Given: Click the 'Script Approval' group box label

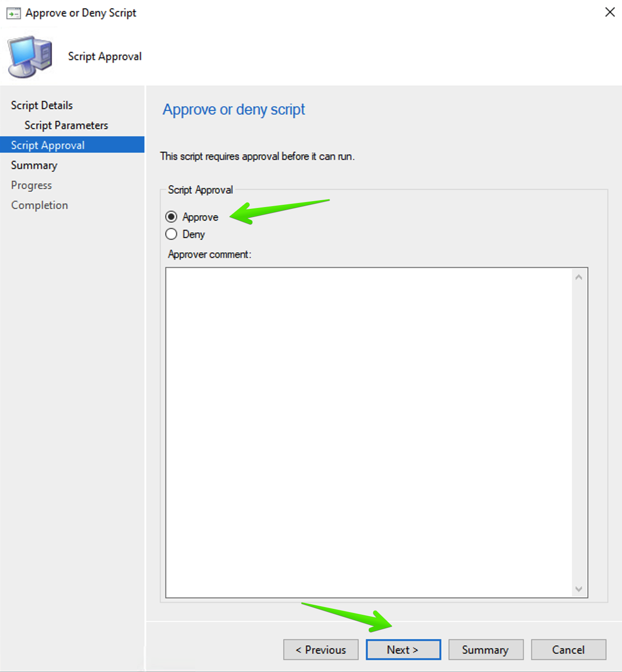Looking at the screenshot, I should click(200, 190).
